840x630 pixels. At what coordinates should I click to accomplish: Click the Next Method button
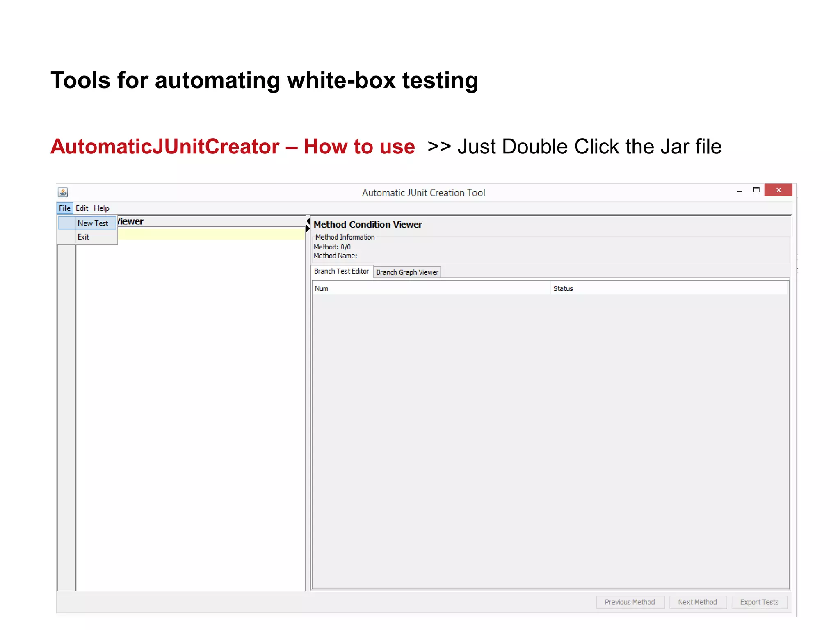pyautogui.click(x=697, y=602)
